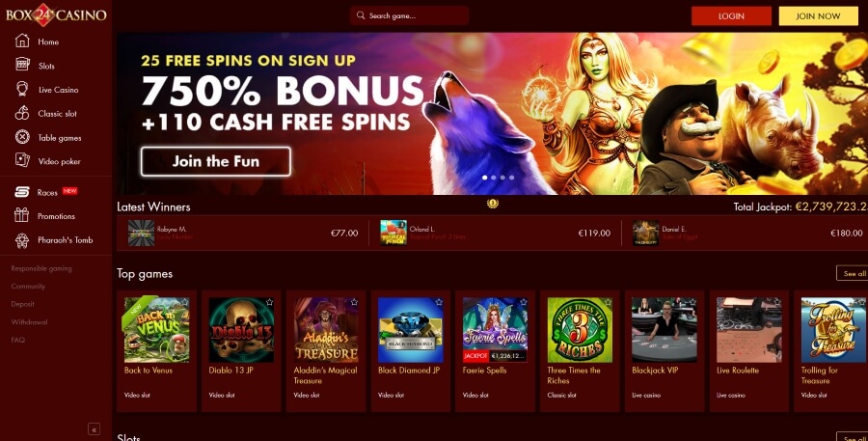Select the Classic slot cherries icon
The width and height of the screenshot is (868, 441).
22,113
